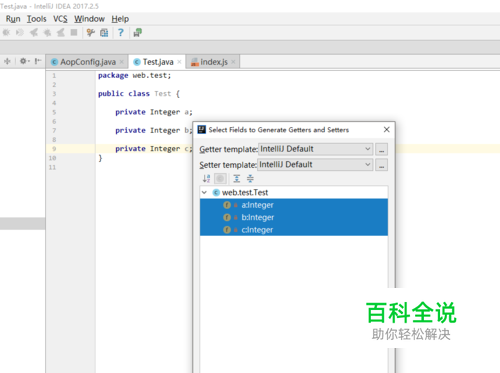Click line number 5 in the gutter
The width and height of the screenshot is (500, 373).
tap(54, 112)
